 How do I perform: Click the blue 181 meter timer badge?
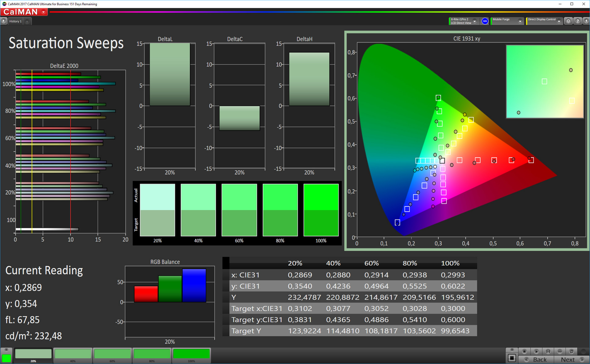tap(485, 21)
